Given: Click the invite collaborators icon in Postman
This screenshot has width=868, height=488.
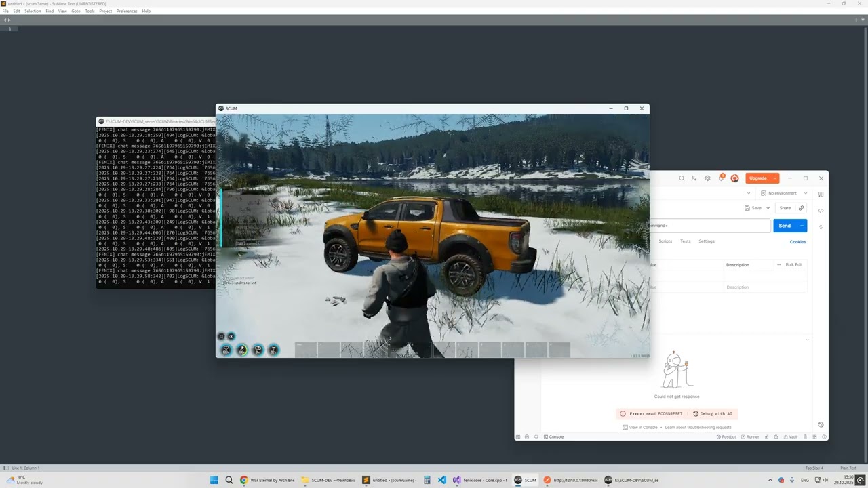Looking at the screenshot, I should click(694, 178).
